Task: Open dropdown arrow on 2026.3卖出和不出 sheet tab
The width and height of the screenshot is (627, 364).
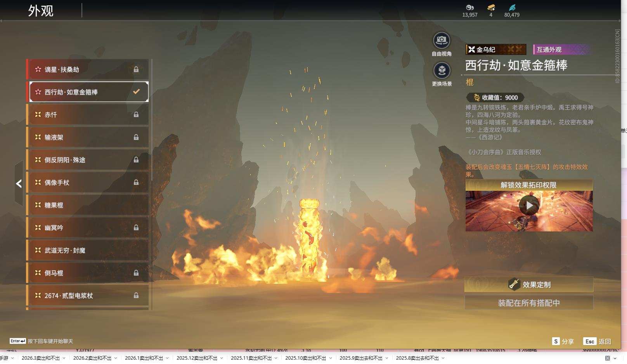Action: (64, 358)
